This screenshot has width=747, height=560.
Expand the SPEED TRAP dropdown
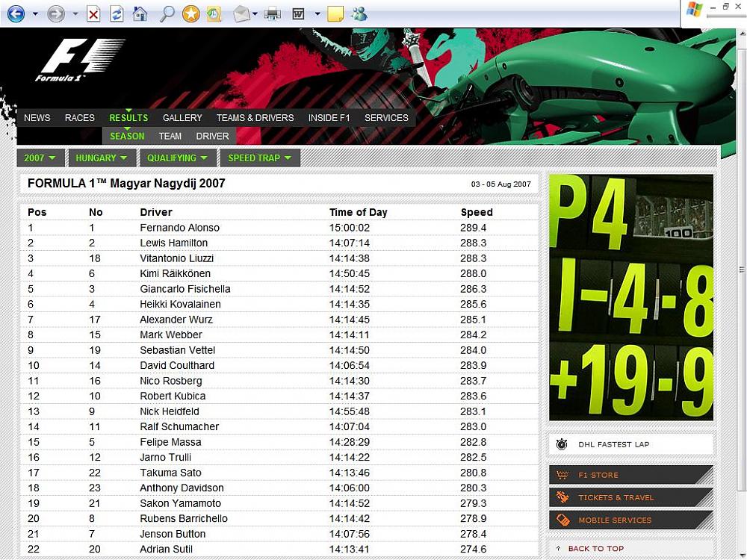coord(260,158)
